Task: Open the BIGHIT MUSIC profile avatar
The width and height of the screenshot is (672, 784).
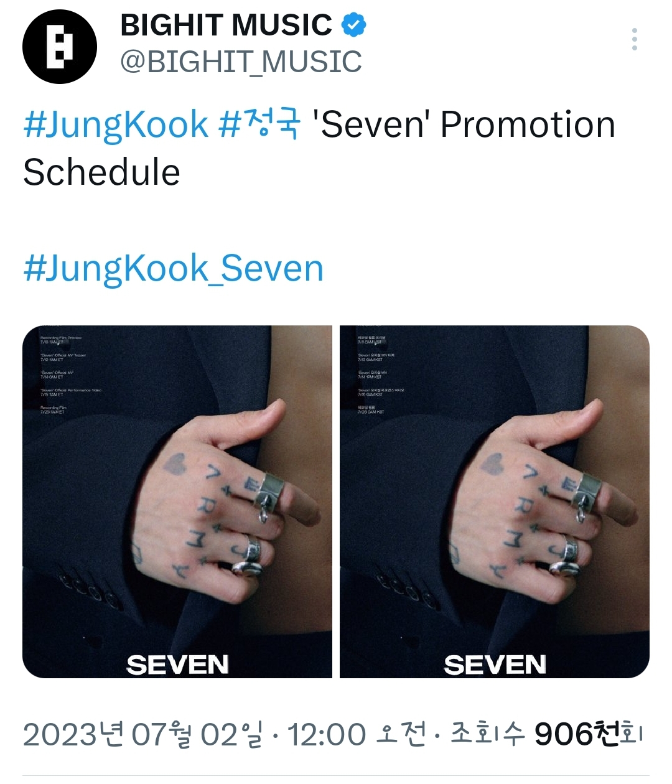Action: click(x=60, y=47)
